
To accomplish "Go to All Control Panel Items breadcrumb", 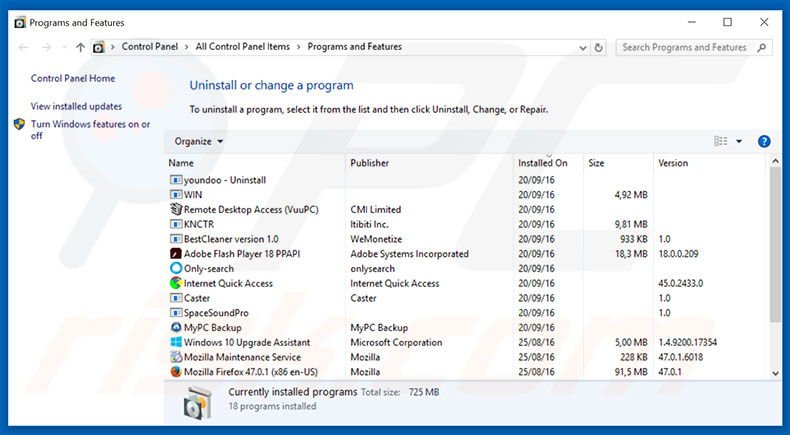I will point(242,47).
